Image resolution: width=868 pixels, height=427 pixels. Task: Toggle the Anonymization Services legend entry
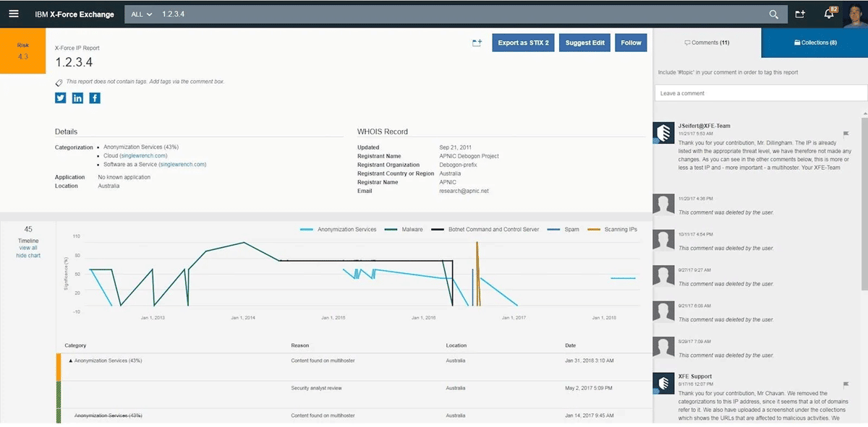(x=338, y=229)
